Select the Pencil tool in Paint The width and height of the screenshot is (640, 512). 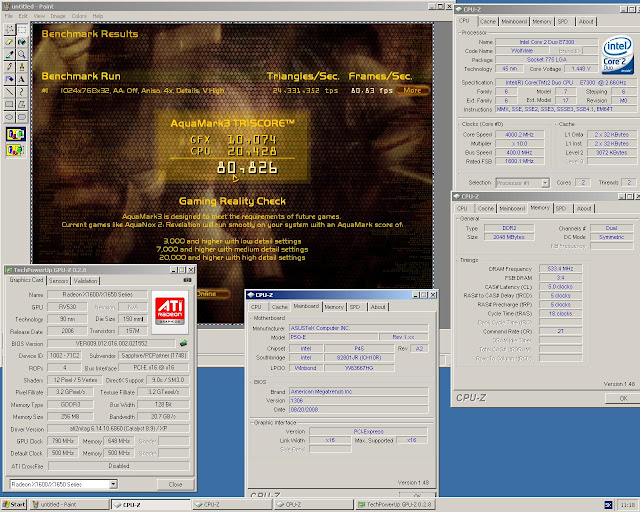click(9, 67)
